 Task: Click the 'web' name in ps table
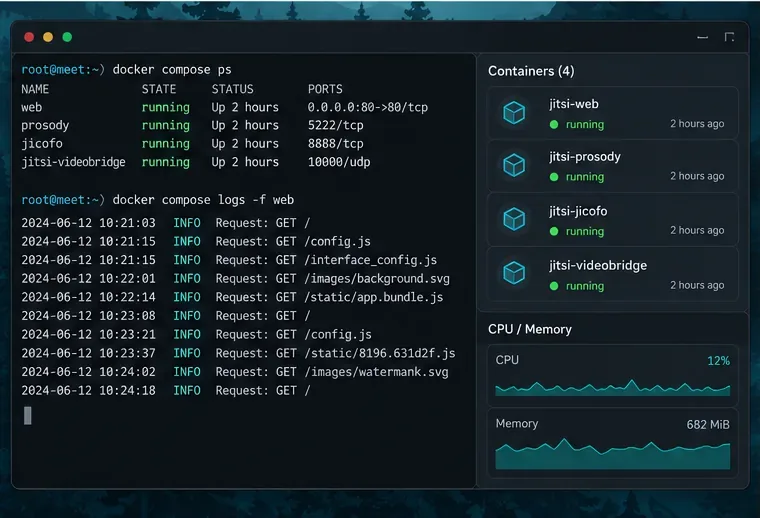pyautogui.click(x=32, y=108)
